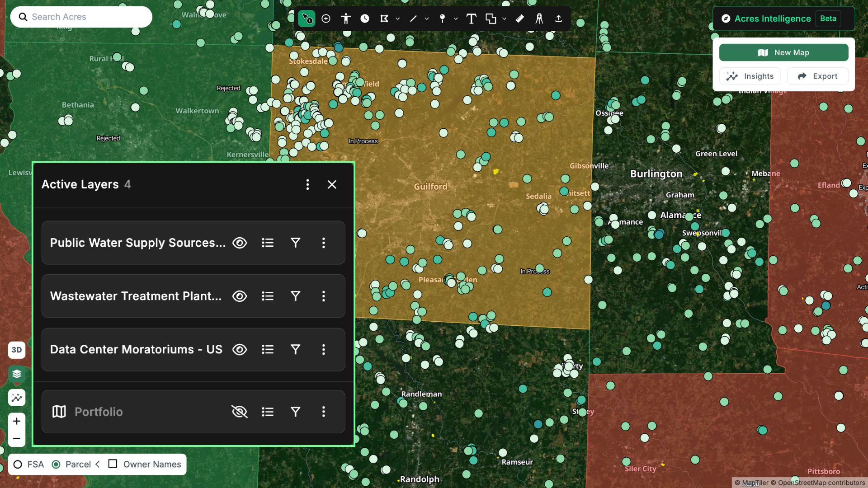Select the line draw tool

click(x=413, y=19)
